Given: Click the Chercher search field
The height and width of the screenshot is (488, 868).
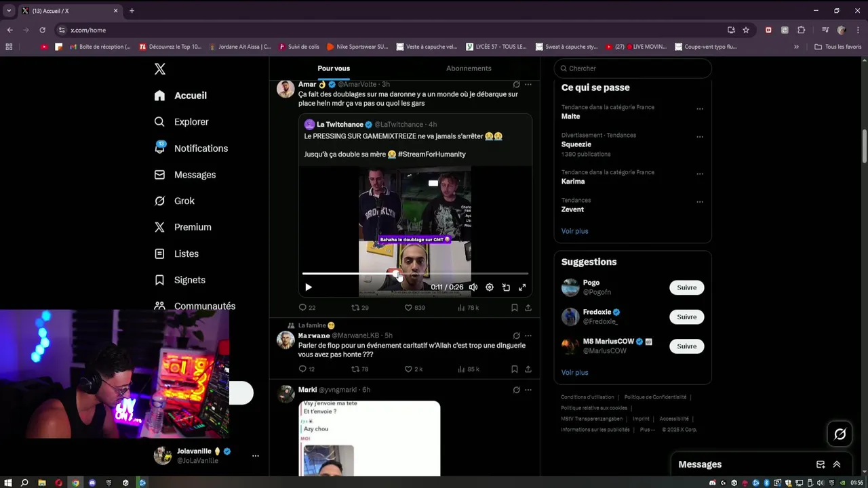Looking at the screenshot, I should point(633,68).
